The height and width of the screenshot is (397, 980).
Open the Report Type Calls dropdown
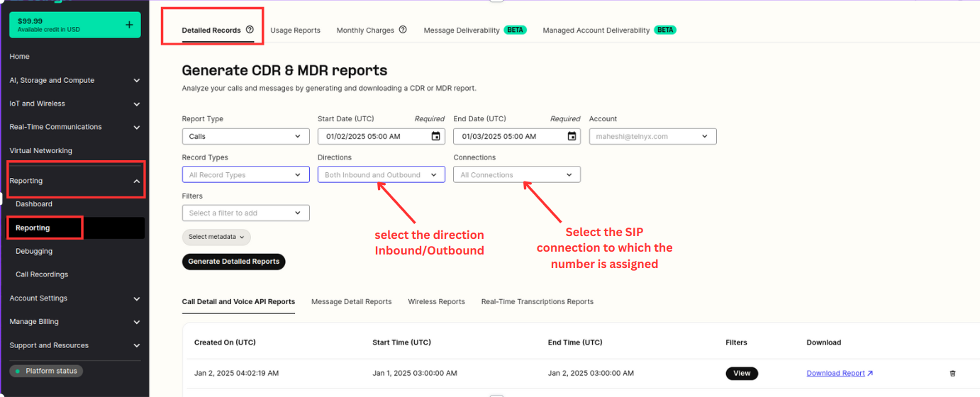tap(245, 136)
